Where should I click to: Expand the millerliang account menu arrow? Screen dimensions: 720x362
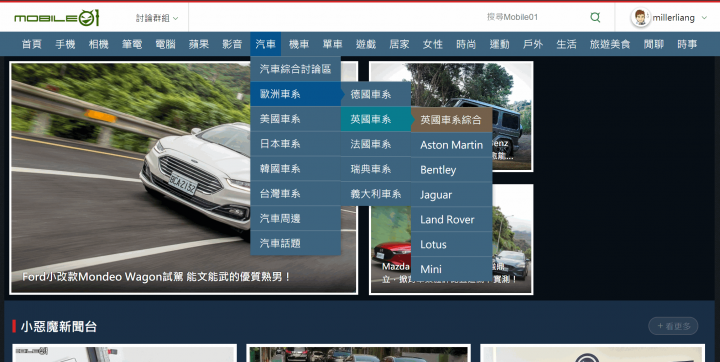[704, 18]
